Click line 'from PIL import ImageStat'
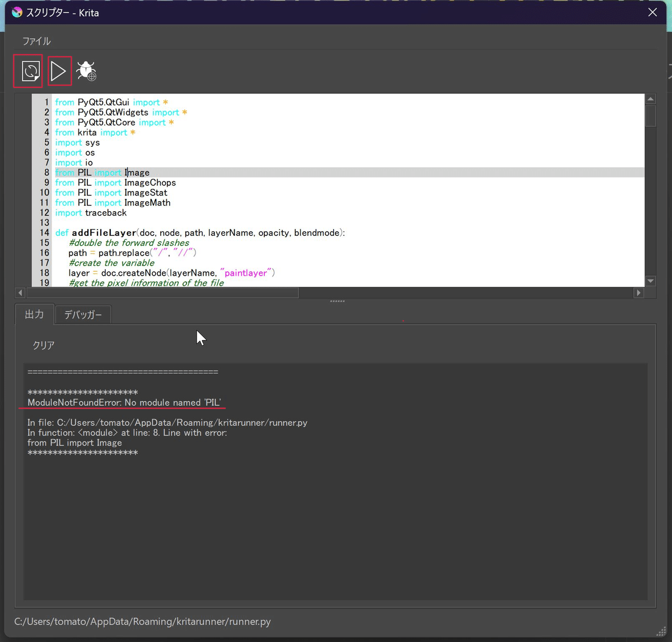This screenshot has height=642, width=672. (111, 193)
